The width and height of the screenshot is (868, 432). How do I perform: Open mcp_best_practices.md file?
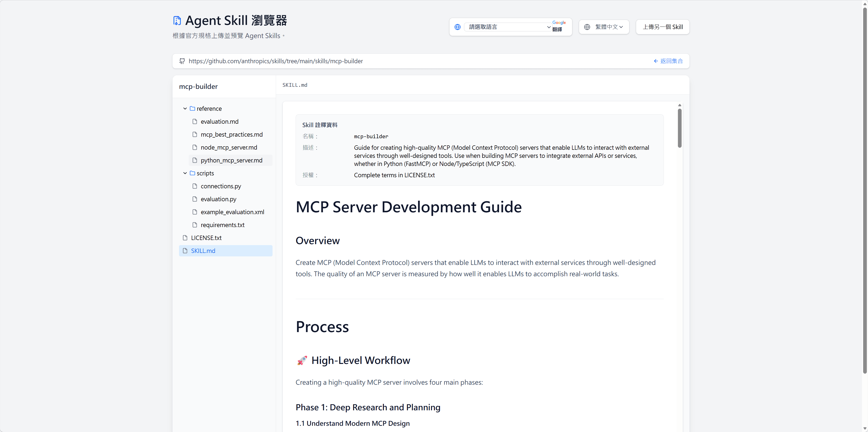(231, 134)
